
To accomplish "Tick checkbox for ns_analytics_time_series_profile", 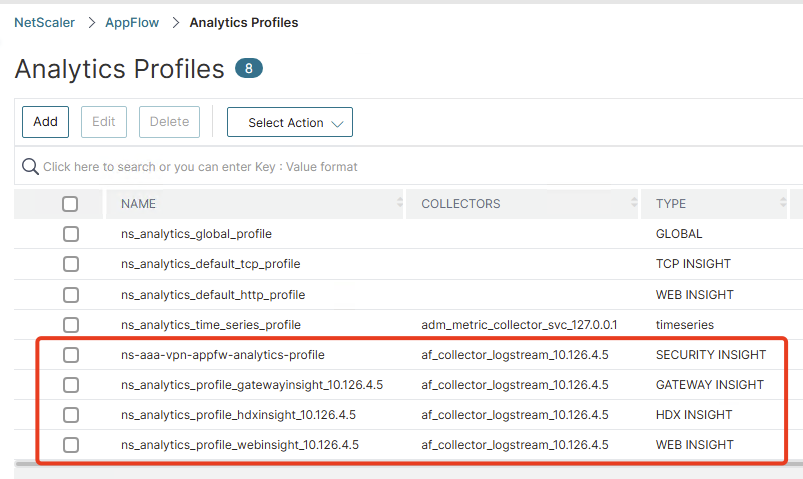I will click(x=71, y=325).
